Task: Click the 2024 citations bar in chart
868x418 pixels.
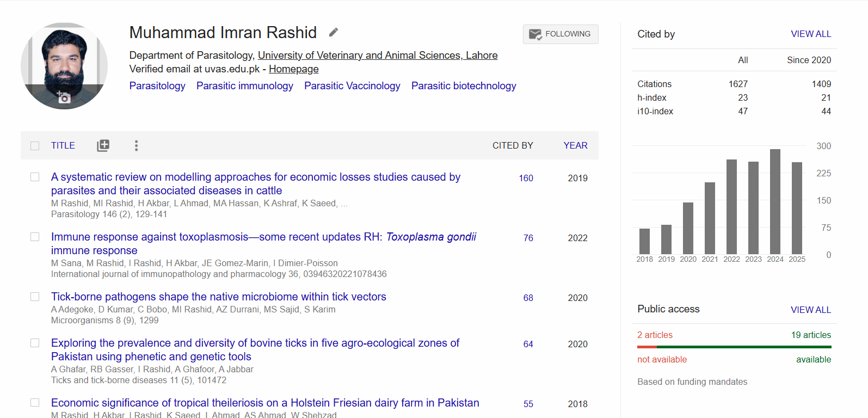Action: pyautogui.click(x=775, y=201)
